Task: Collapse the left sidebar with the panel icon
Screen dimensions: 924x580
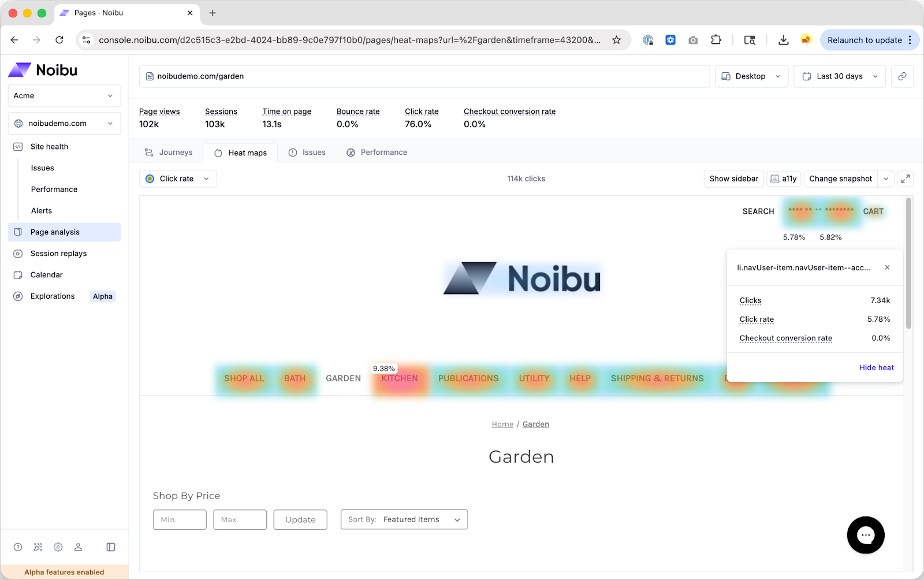Action: [111, 547]
